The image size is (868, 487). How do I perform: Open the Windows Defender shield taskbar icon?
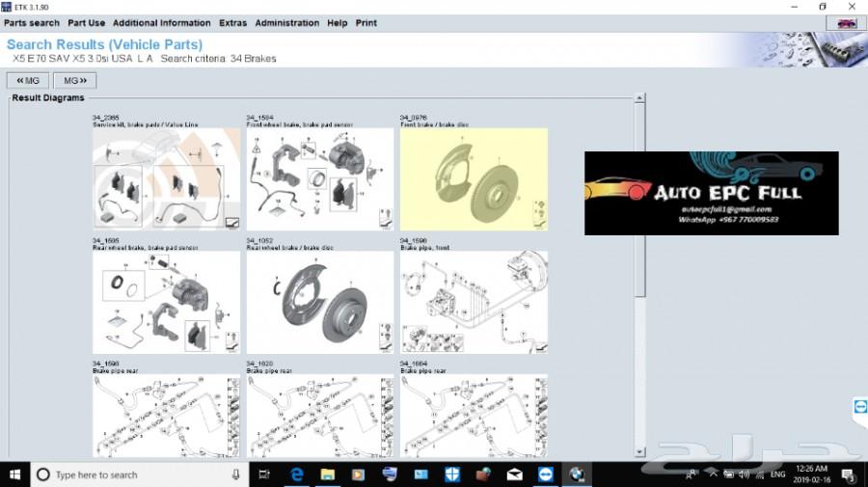coord(452,474)
